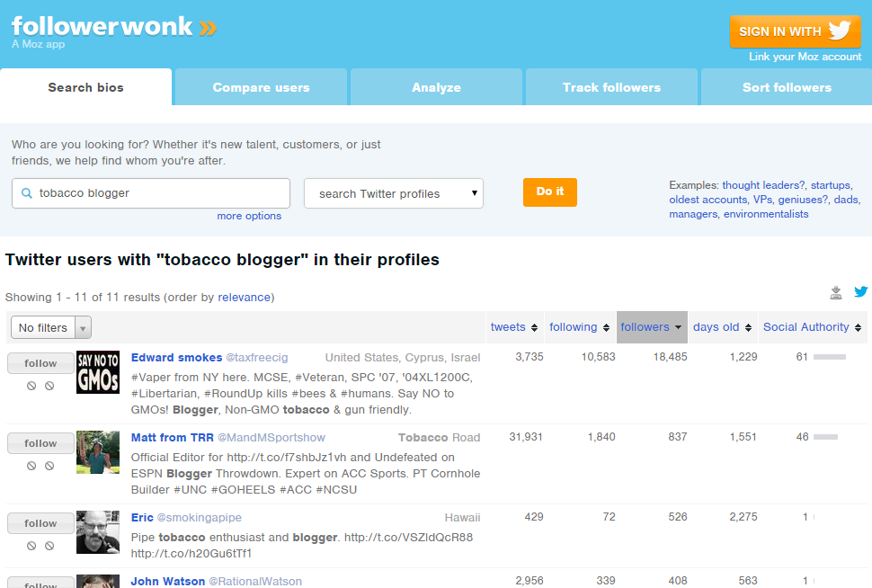The image size is (872, 588).
Task: Open @taxfreecig handle link
Action: [x=257, y=358]
